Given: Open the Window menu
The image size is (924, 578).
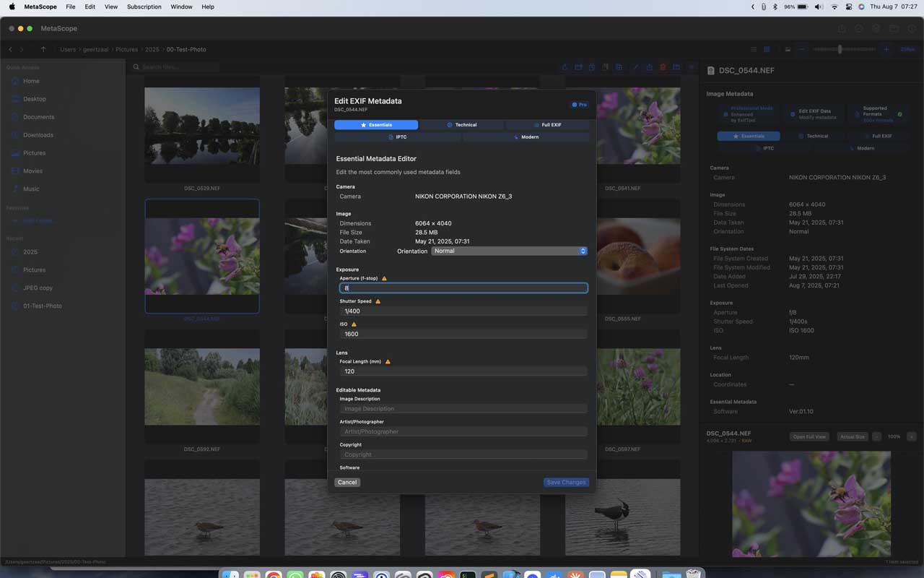Looking at the screenshot, I should (181, 7).
